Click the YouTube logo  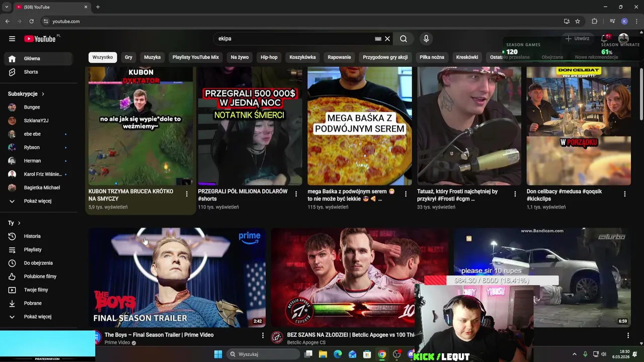coord(40,39)
